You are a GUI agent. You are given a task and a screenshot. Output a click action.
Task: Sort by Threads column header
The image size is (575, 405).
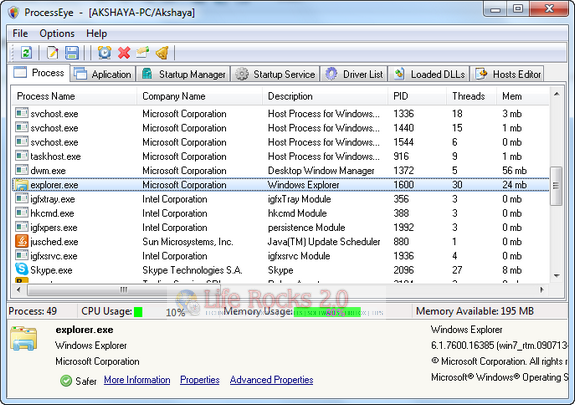471,96
